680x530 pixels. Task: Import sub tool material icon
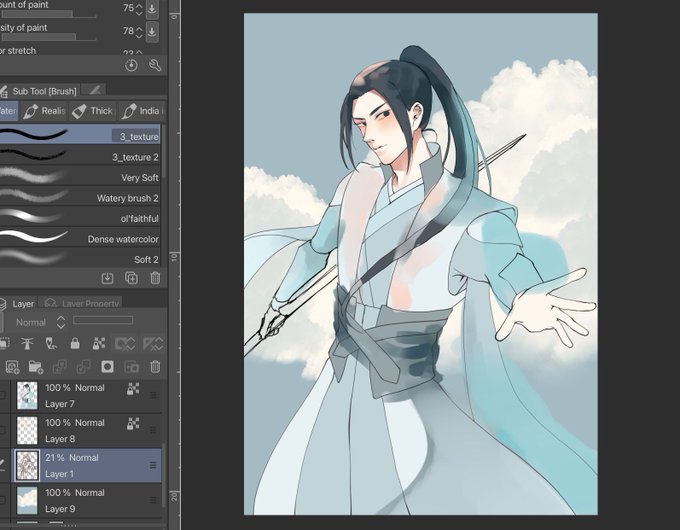click(107, 278)
